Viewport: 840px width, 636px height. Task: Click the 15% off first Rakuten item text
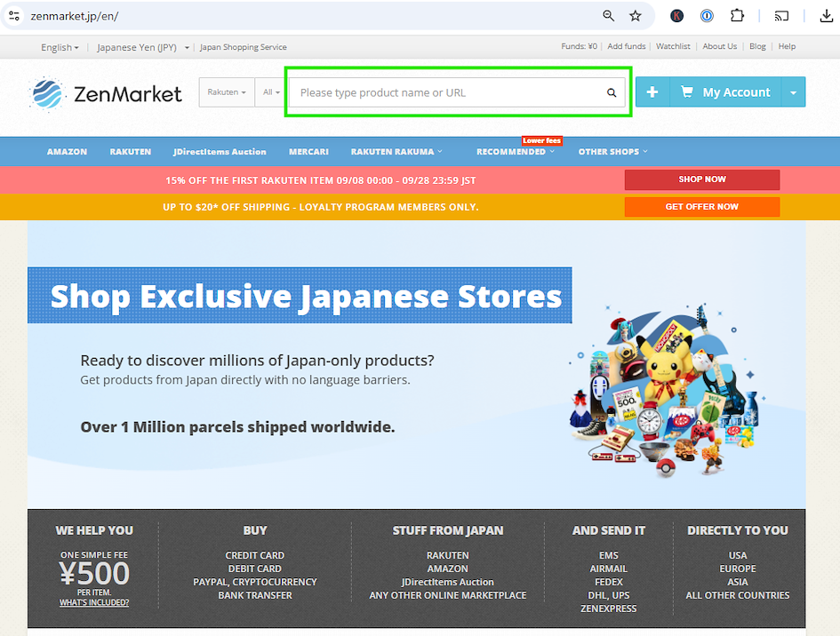point(320,180)
